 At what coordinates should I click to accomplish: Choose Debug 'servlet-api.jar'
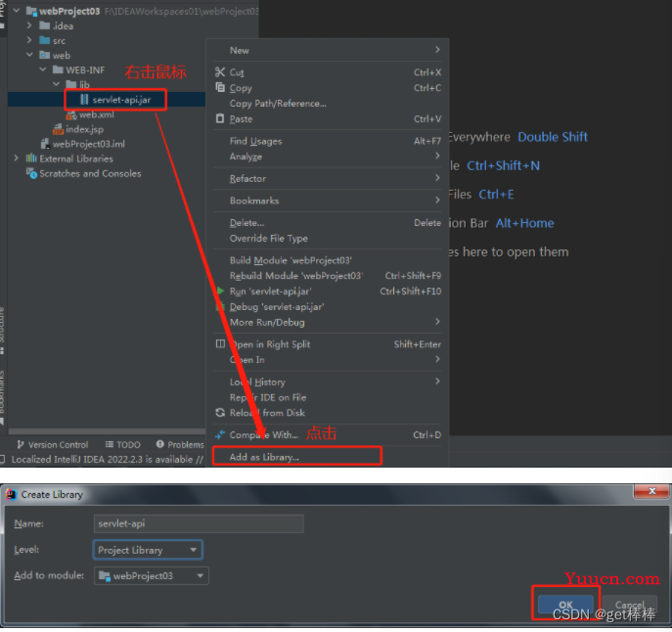[x=328, y=306]
